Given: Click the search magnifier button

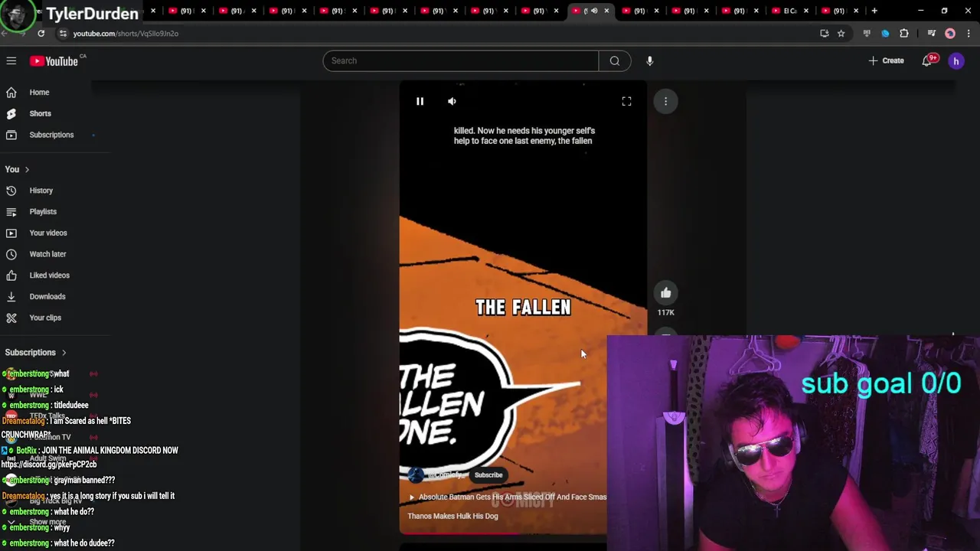Looking at the screenshot, I should coord(614,60).
